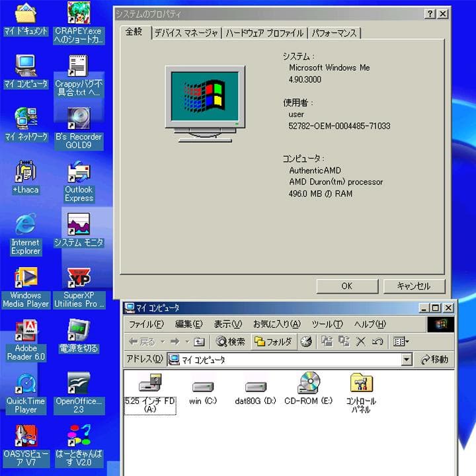Click the Search toolbar button
The width and height of the screenshot is (476, 476).
coord(230,342)
